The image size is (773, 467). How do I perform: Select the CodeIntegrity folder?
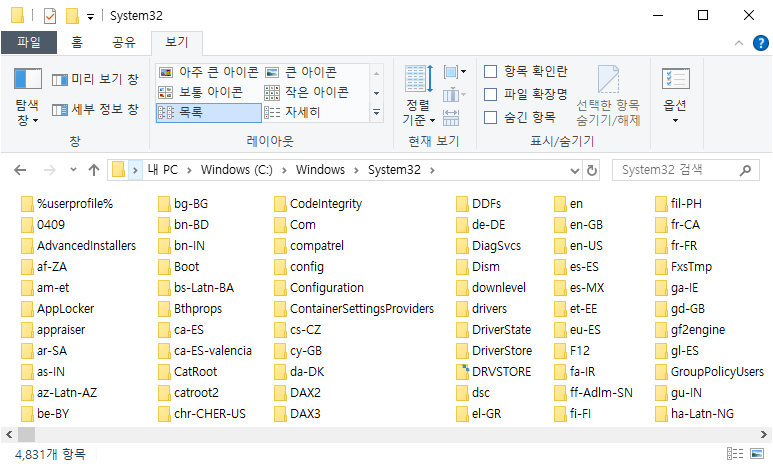318,204
